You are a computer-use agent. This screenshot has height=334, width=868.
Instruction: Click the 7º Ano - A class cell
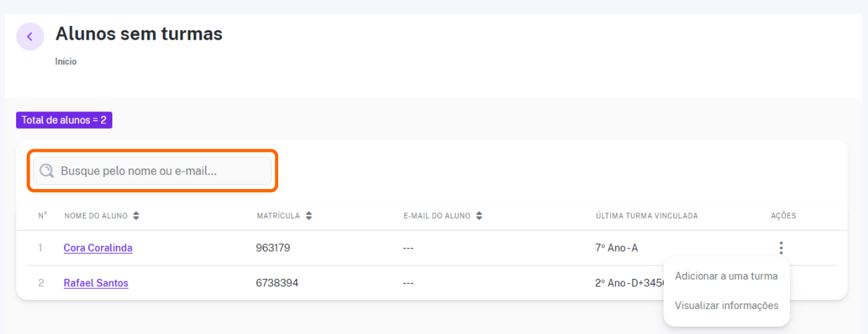[616, 248]
